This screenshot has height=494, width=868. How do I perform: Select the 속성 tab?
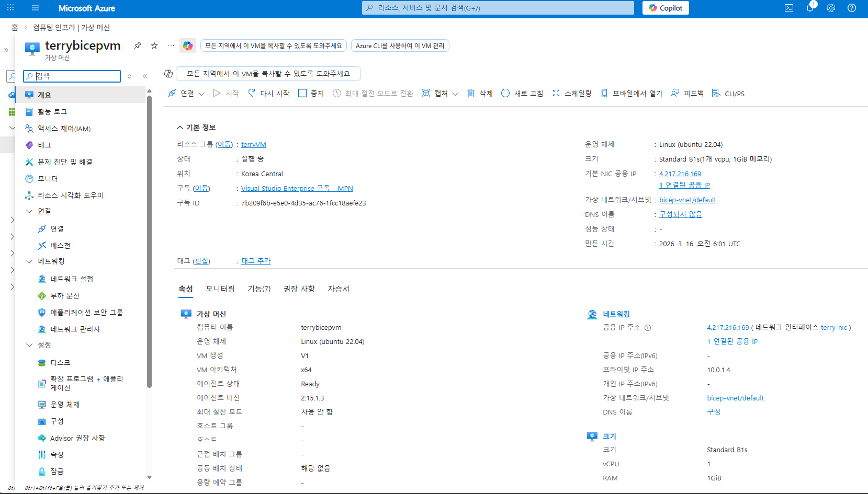[x=186, y=289]
